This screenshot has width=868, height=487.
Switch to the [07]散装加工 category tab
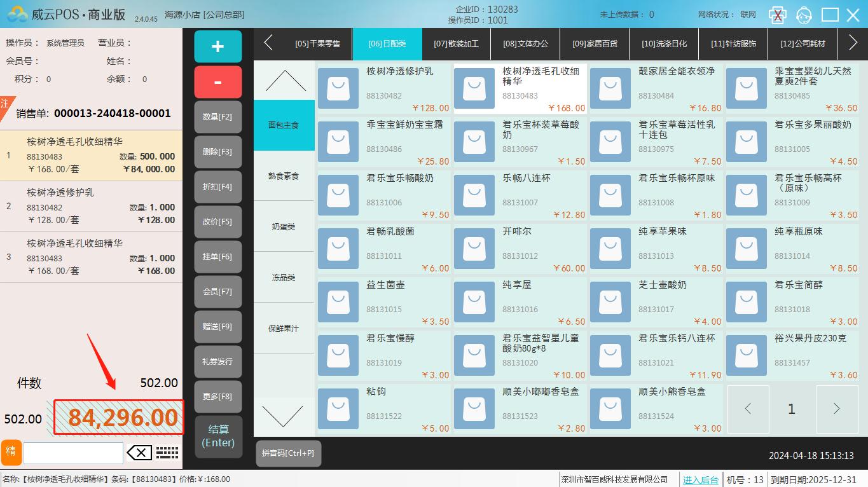(x=456, y=44)
